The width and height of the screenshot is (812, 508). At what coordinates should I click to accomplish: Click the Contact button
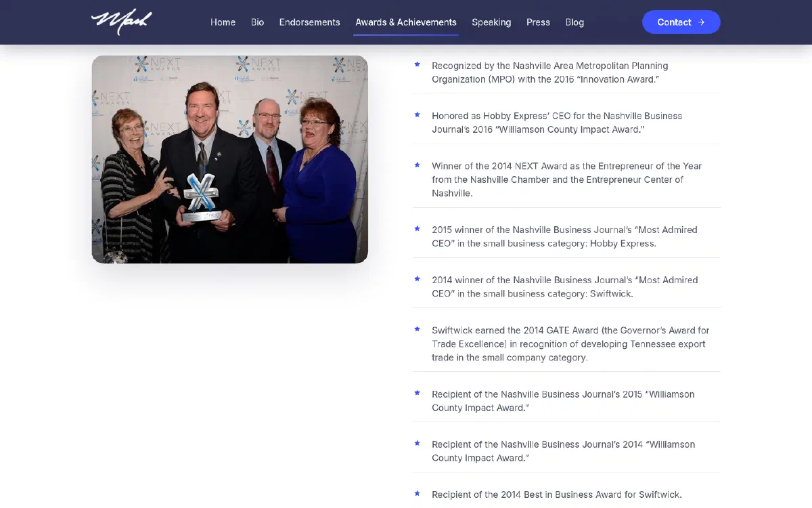[681, 22]
